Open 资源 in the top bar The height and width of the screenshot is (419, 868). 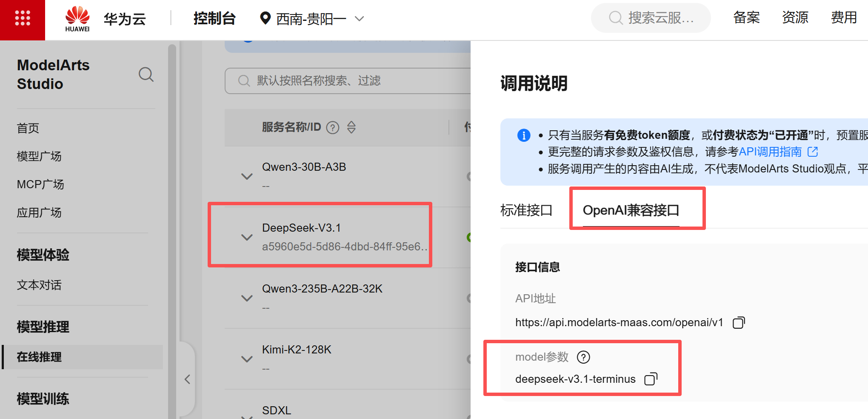point(795,17)
